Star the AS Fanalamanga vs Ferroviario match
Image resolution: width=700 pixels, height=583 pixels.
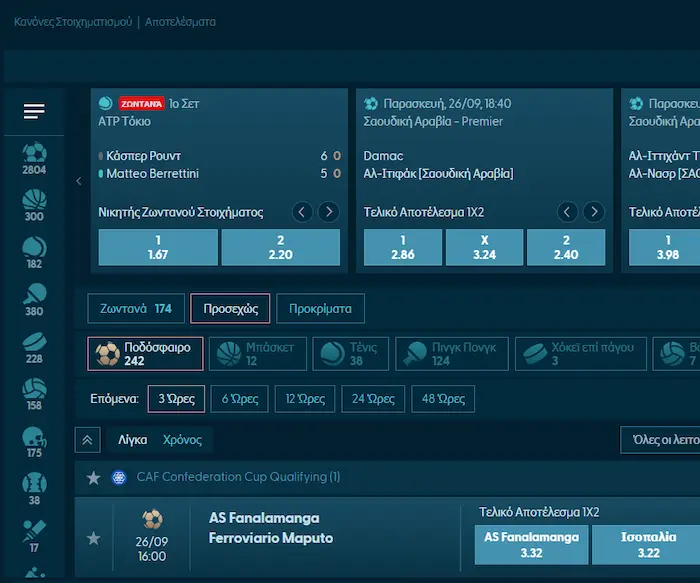coord(94,539)
